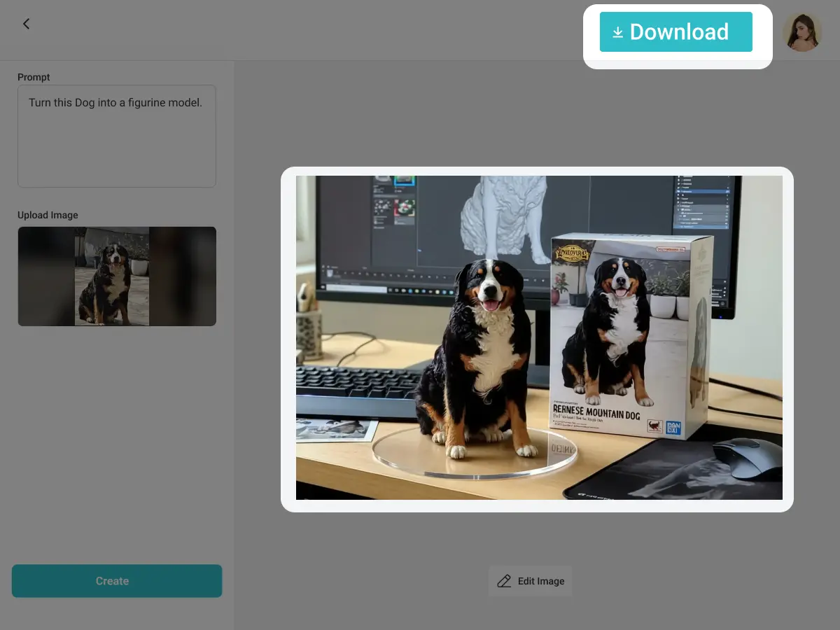Click the back arrow icon
This screenshot has width=840, height=630.
(26, 24)
